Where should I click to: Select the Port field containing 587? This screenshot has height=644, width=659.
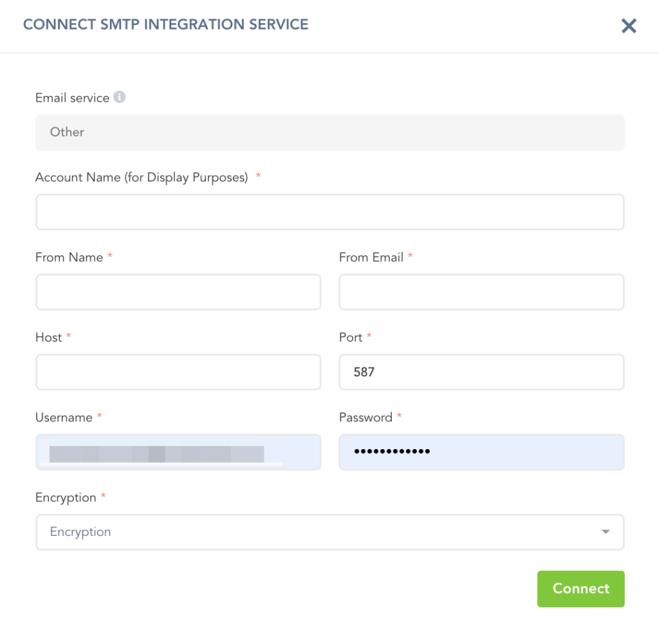tap(481, 372)
